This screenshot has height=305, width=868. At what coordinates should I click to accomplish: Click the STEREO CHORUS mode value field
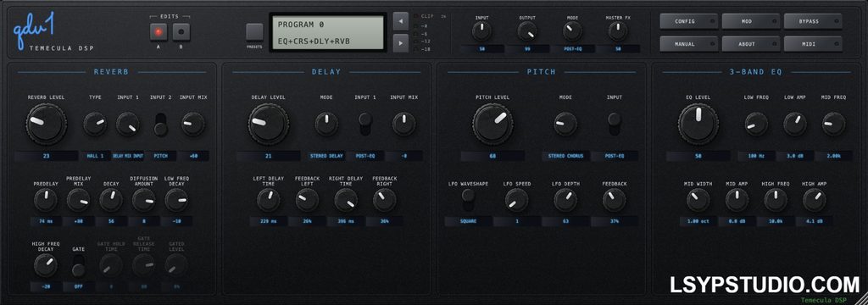pyautogui.click(x=565, y=156)
